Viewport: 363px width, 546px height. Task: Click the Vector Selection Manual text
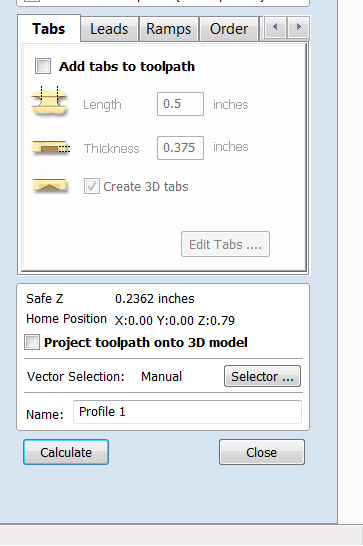pyautogui.click(x=161, y=376)
